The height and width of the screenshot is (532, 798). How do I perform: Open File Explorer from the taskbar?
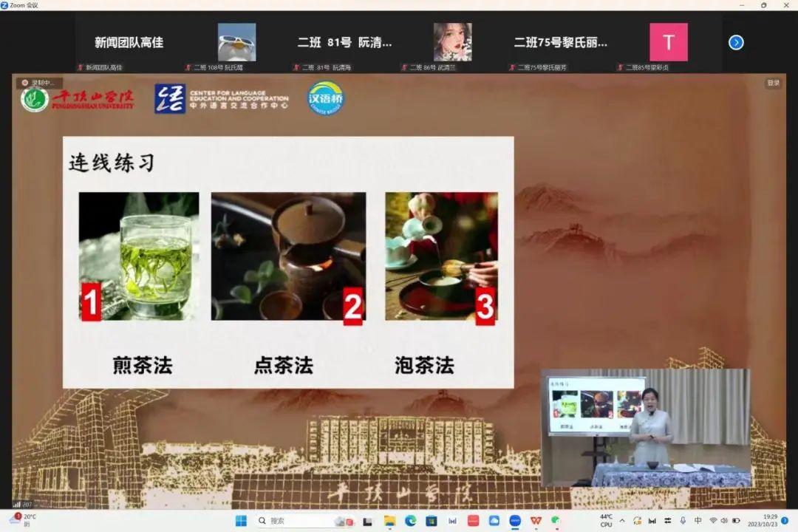(x=389, y=521)
